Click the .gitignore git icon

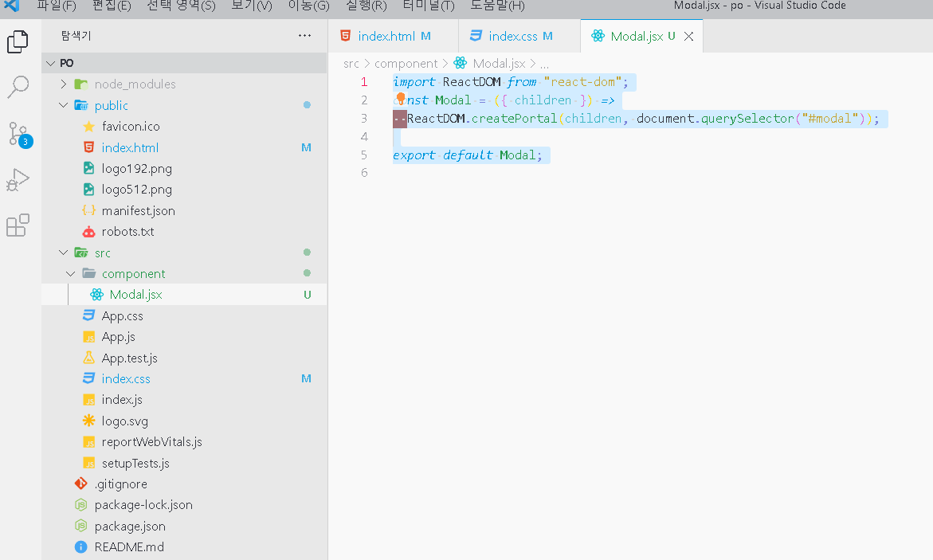click(81, 484)
